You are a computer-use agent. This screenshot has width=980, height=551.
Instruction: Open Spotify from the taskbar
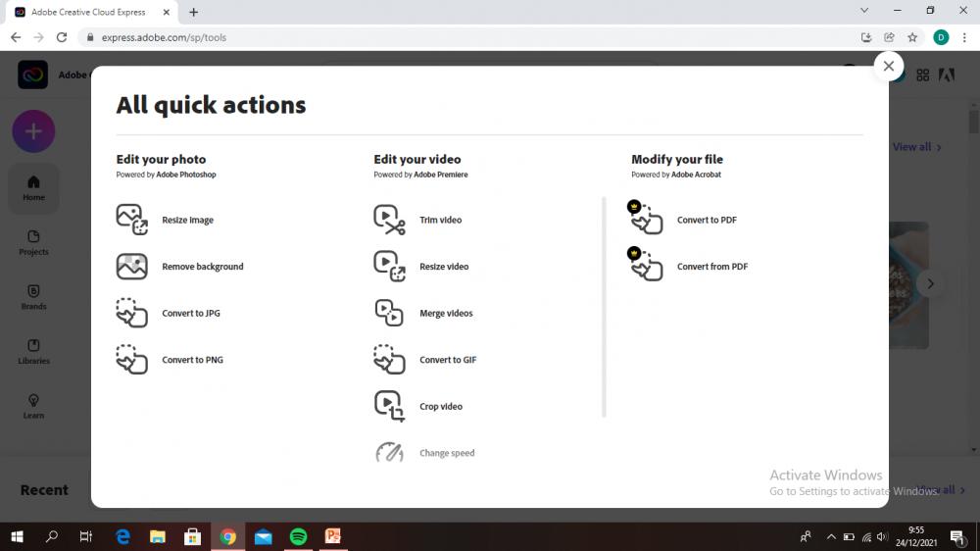click(x=298, y=536)
